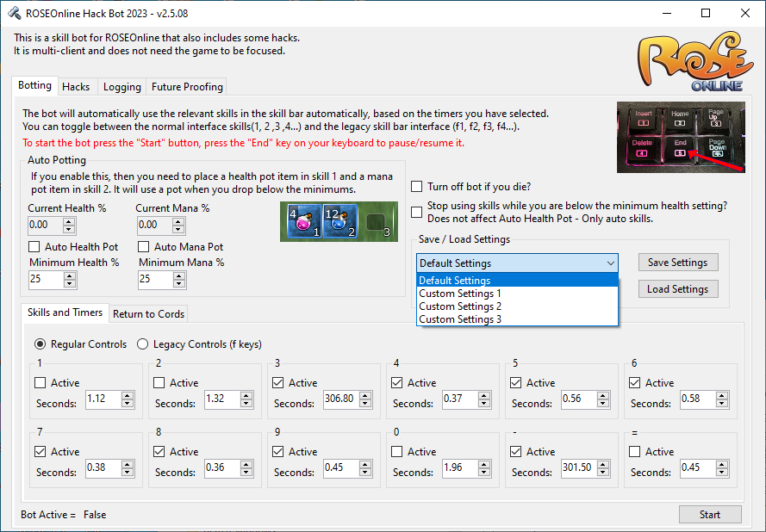Click the empty skill slot 3 icon
This screenshot has width=766, height=532.
click(x=377, y=223)
